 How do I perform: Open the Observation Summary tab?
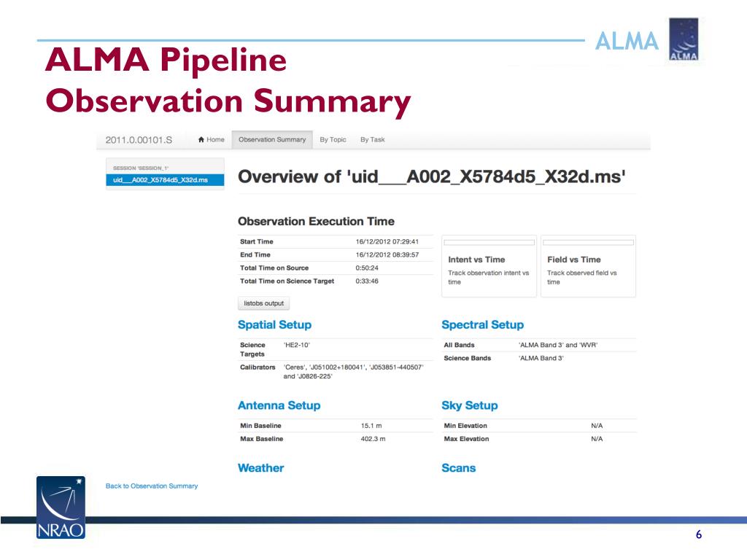tap(272, 139)
